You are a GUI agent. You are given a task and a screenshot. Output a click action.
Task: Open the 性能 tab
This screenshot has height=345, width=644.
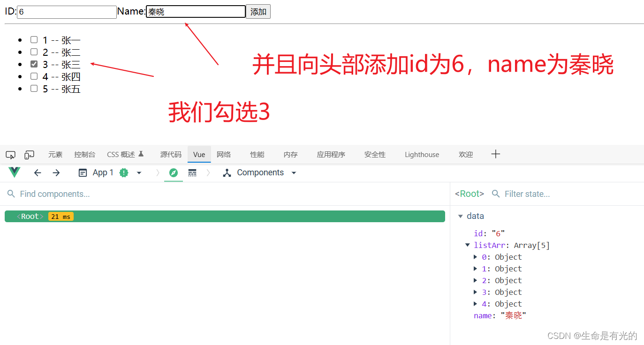(x=257, y=155)
